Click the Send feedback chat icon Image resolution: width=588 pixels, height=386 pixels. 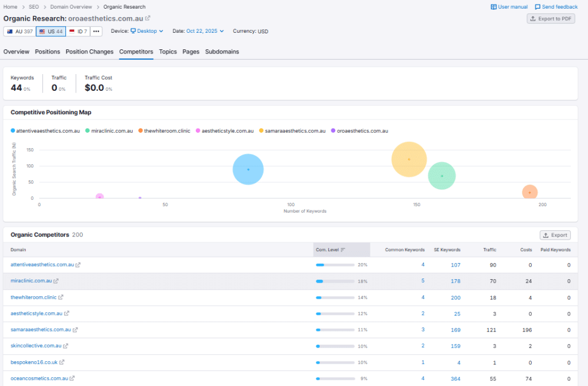coord(537,7)
